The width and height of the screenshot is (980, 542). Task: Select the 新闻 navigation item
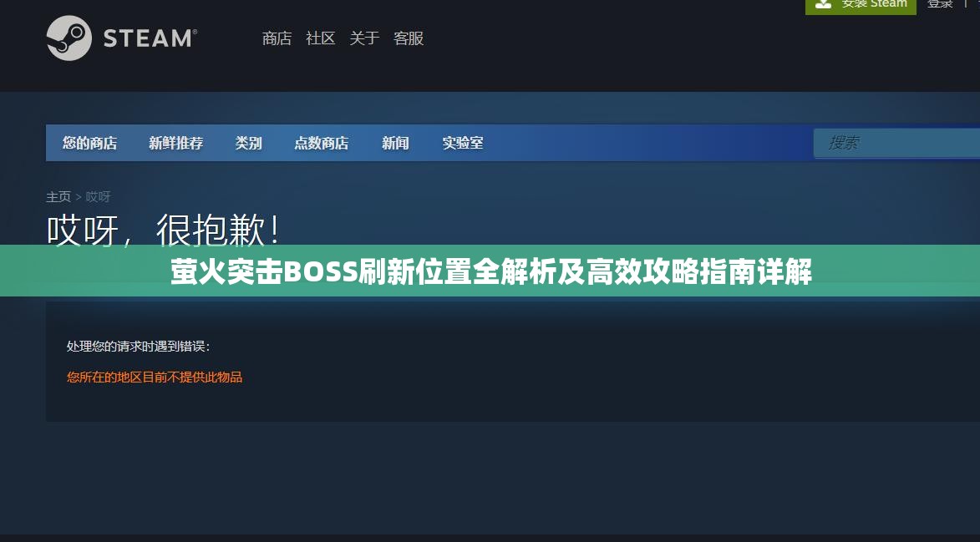[394, 143]
